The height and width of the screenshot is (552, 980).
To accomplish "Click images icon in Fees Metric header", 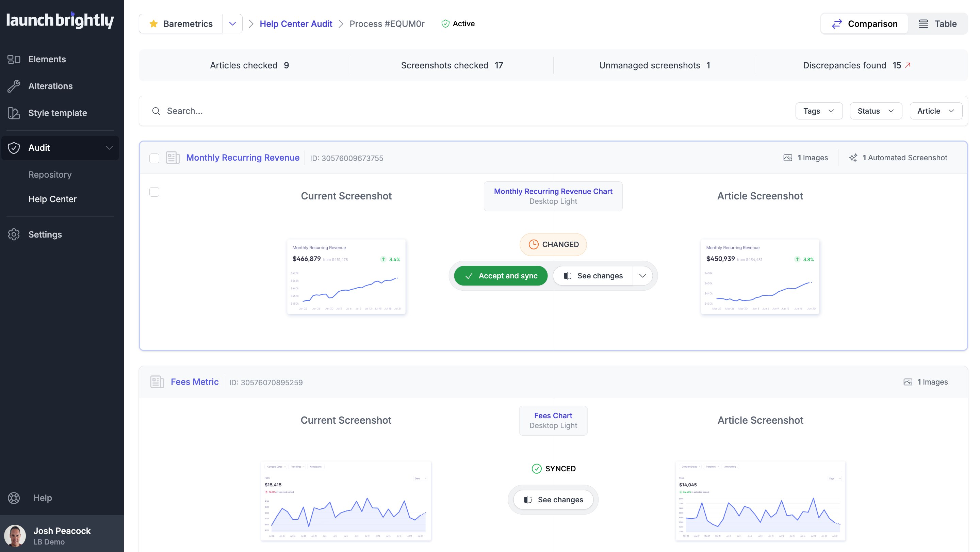I will point(908,382).
